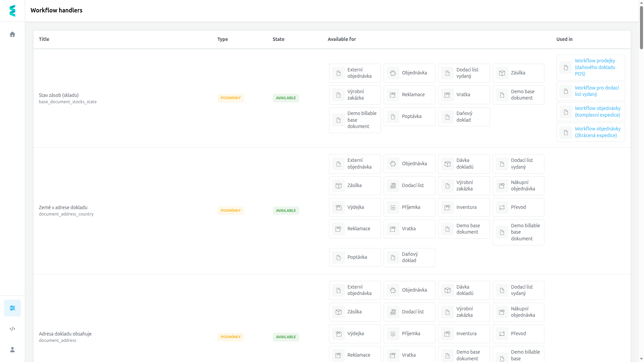Click the Objednávka piggy icon in first row
The width and height of the screenshot is (644, 362).
393,73
